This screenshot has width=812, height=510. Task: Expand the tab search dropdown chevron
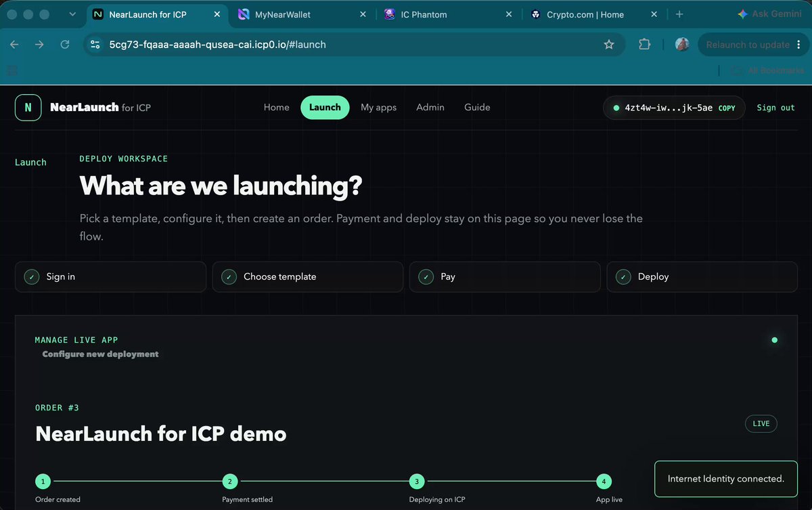(x=72, y=14)
